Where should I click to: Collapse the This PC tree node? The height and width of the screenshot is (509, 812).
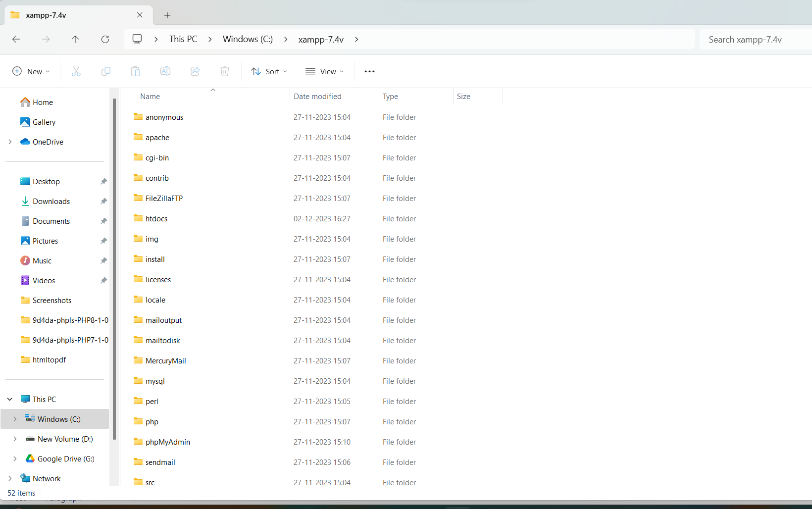point(10,399)
